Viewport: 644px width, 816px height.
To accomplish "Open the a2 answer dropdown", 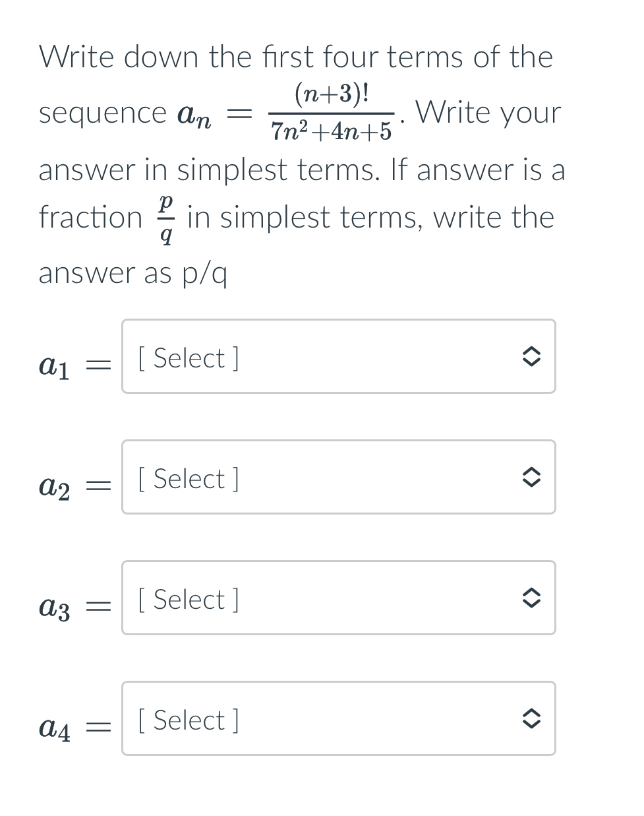I will pyautogui.click(x=338, y=477).
